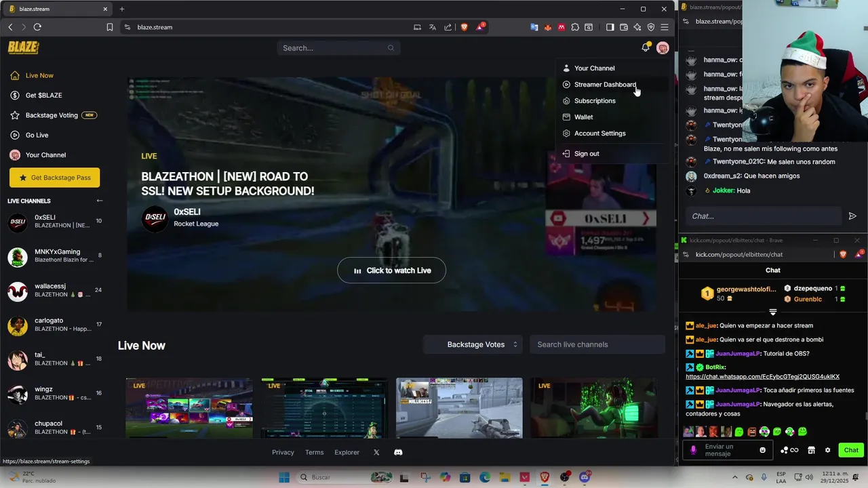Click the Get Backstage Pass button

tap(54, 178)
